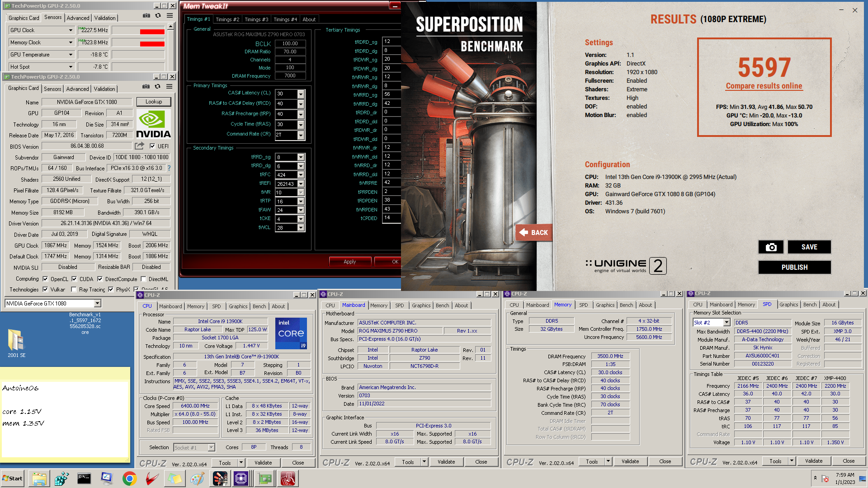The width and height of the screenshot is (868, 488).
Task: Click SAVE in Superposition results
Action: tap(809, 247)
